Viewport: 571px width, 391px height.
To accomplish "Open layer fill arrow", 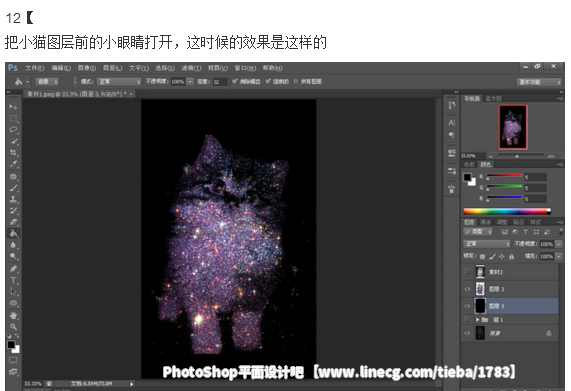I will point(558,257).
